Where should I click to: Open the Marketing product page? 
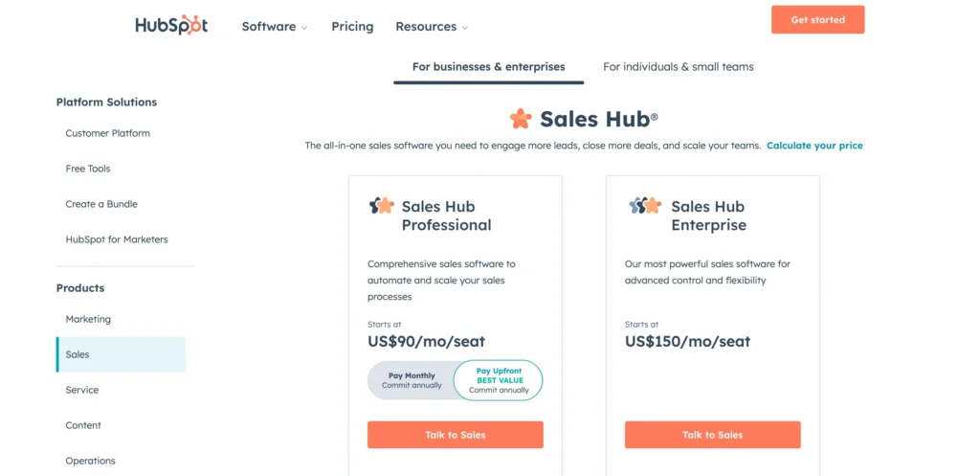pos(88,319)
